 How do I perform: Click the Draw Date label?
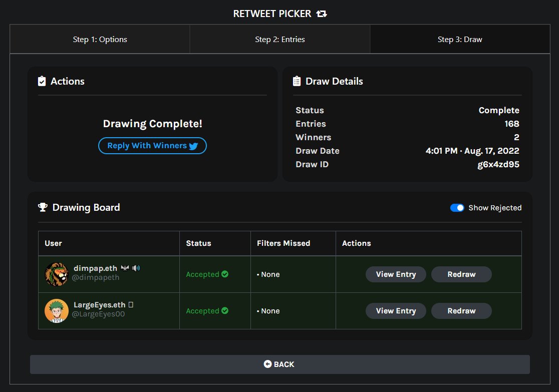pyautogui.click(x=317, y=151)
